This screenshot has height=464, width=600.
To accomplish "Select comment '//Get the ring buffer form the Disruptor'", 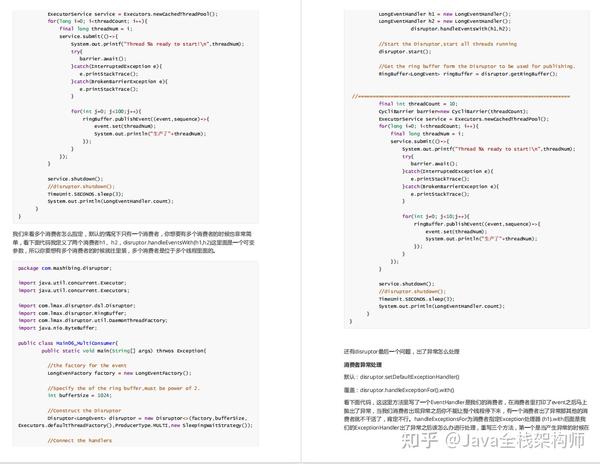I will coord(477,67).
